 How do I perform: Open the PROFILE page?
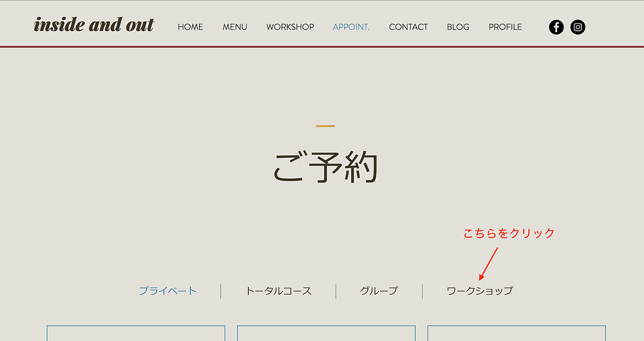[505, 27]
